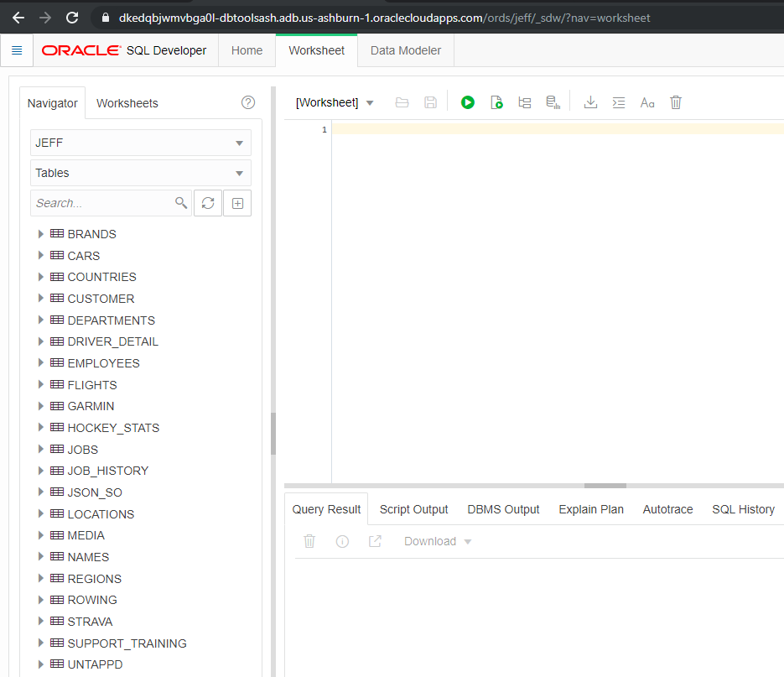Viewport: 784px width, 677px height.
Task: Click the Clear worksheet trash icon
Action: click(676, 102)
